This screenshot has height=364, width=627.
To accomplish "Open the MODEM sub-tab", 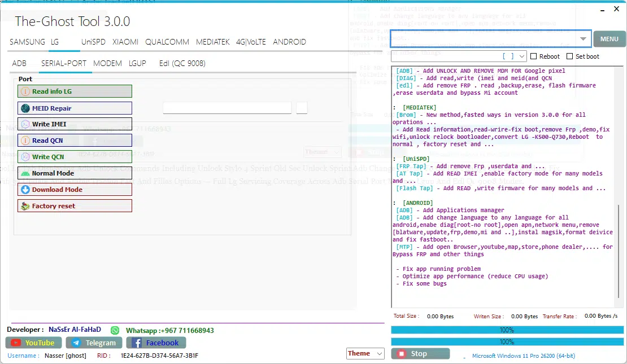I will click(x=107, y=64).
